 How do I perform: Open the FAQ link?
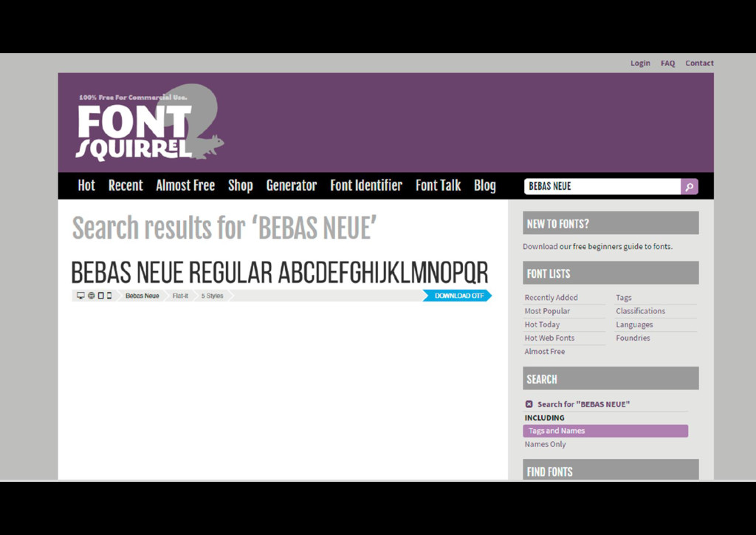[x=667, y=64]
